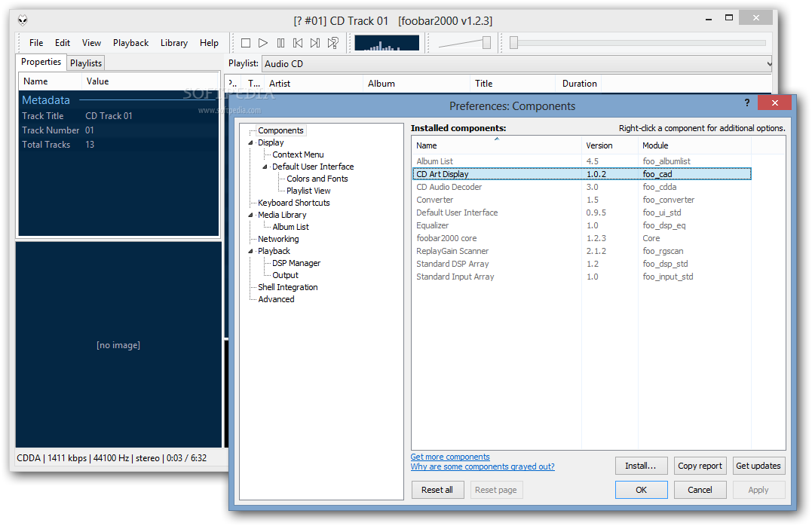
Task: Collapse the Media Library tree node
Action: tap(250, 215)
